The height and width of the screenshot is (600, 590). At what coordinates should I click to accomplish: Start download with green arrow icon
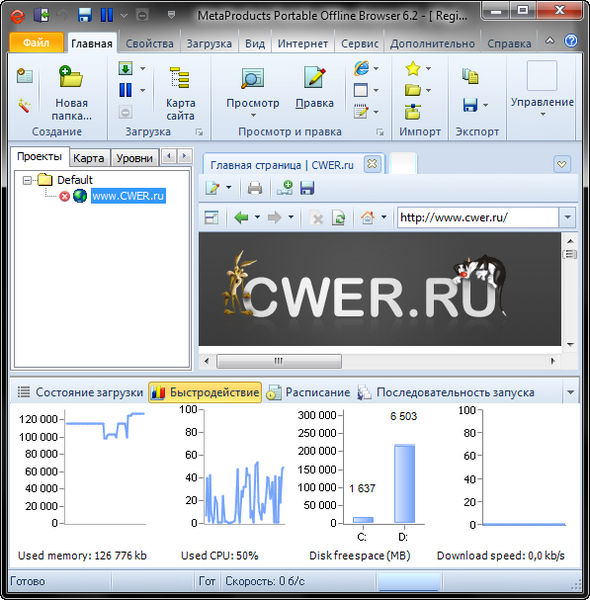125,68
